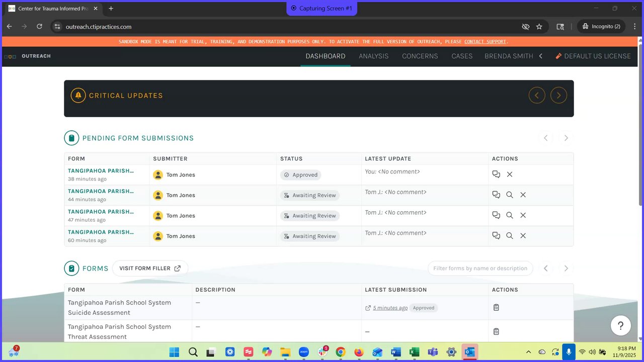The width and height of the screenshot is (644, 362).
Task: Dismiss the 47 minutes ago submission
Action: point(523,216)
